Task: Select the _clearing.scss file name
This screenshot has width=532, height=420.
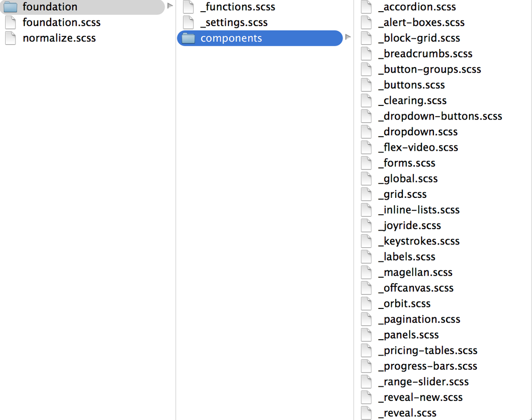Action: coord(413,100)
